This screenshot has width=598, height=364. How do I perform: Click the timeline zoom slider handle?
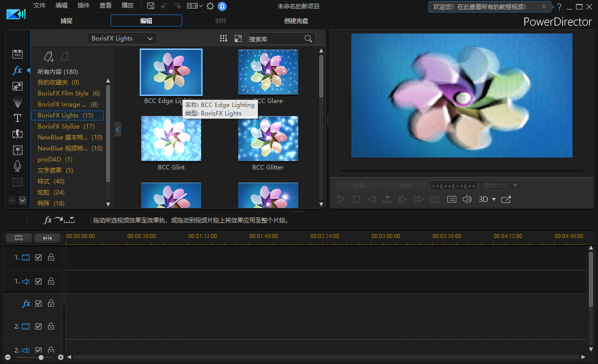pos(41,357)
